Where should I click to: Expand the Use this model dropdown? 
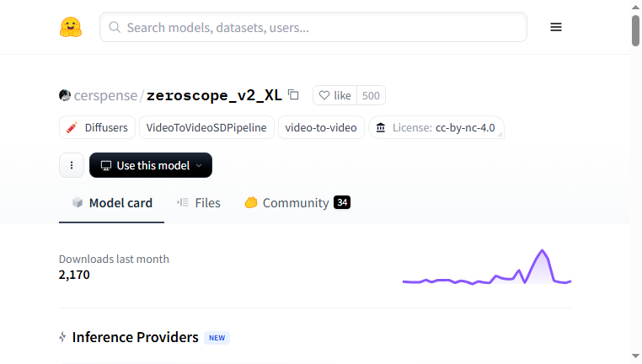click(x=151, y=165)
